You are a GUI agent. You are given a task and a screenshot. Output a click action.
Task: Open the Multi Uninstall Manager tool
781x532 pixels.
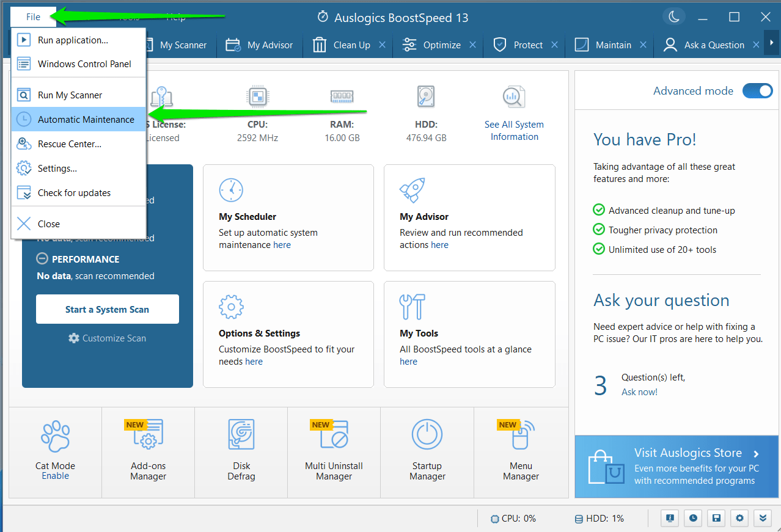tap(334, 453)
